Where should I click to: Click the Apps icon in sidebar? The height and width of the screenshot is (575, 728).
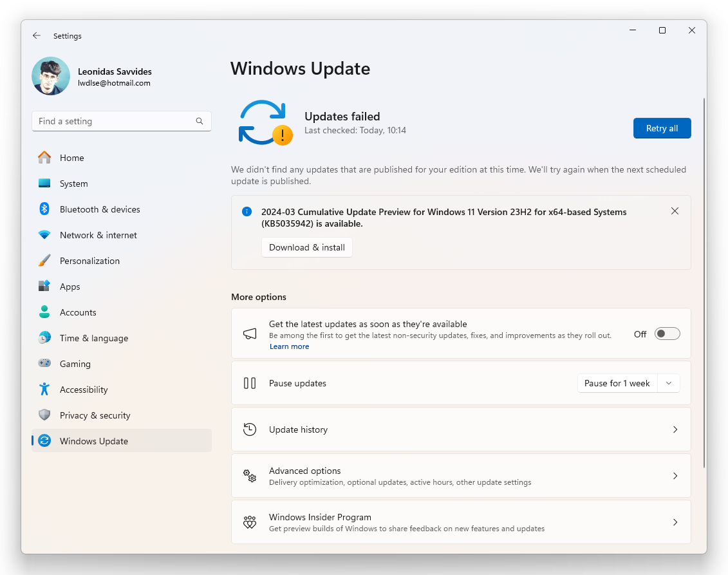(44, 286)
